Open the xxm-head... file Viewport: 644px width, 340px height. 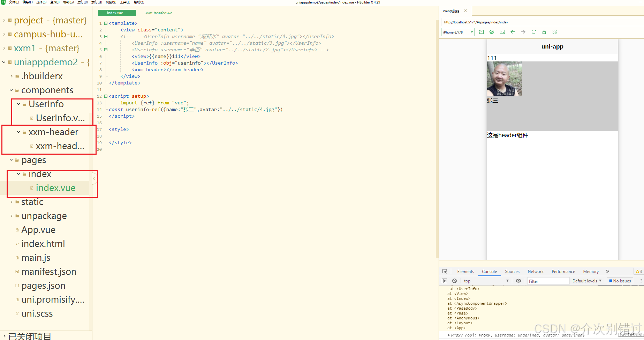point(60,146)
